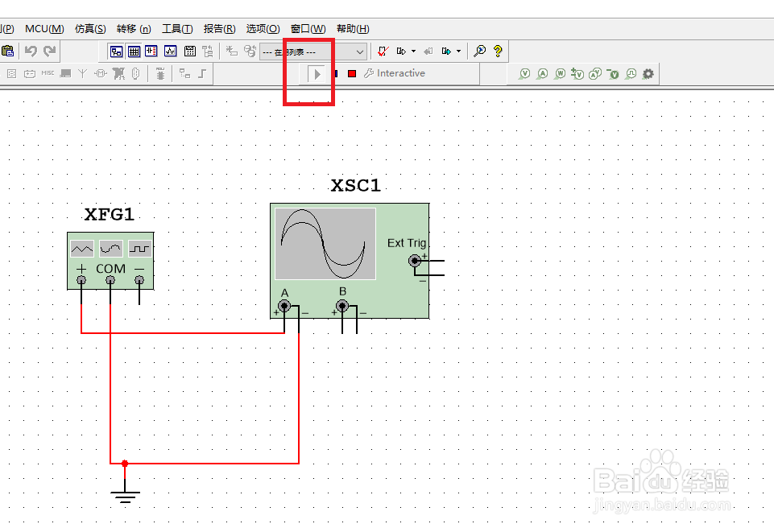This screenshot has height=532, width=774.
Task: Open the Component wizard icon
Action: click(x=231, y=52)
